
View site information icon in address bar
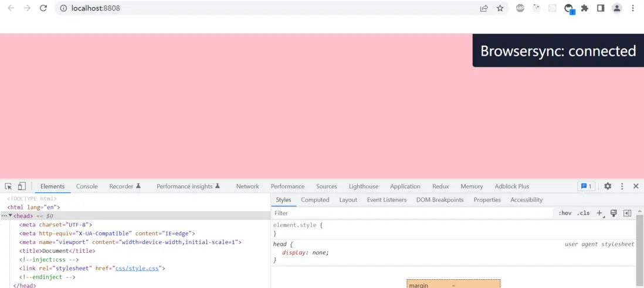[x=63, y=8]
